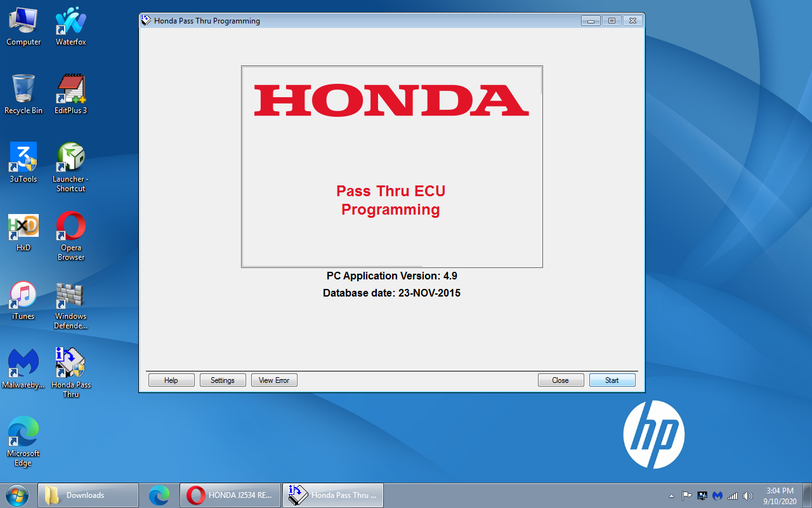This screenshot has height=508, width=812.
Task: Click the HONDA logo banner
Action: tap(391, 100)
